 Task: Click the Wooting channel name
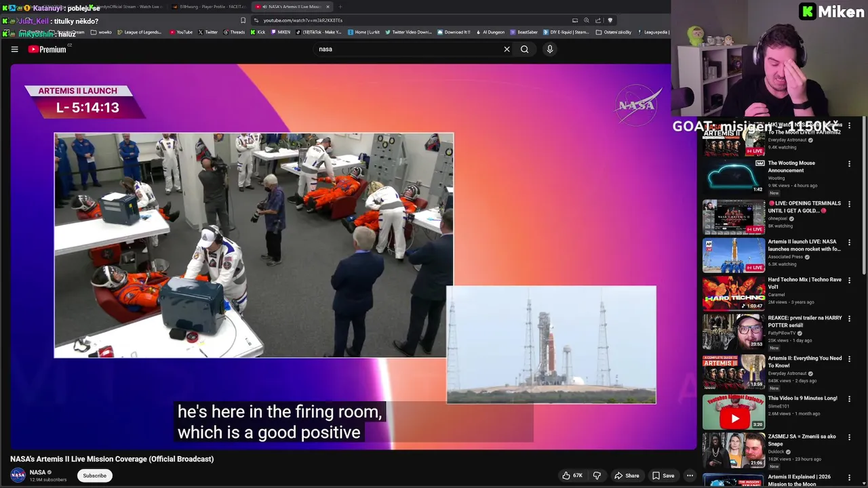tap(776, 178)
